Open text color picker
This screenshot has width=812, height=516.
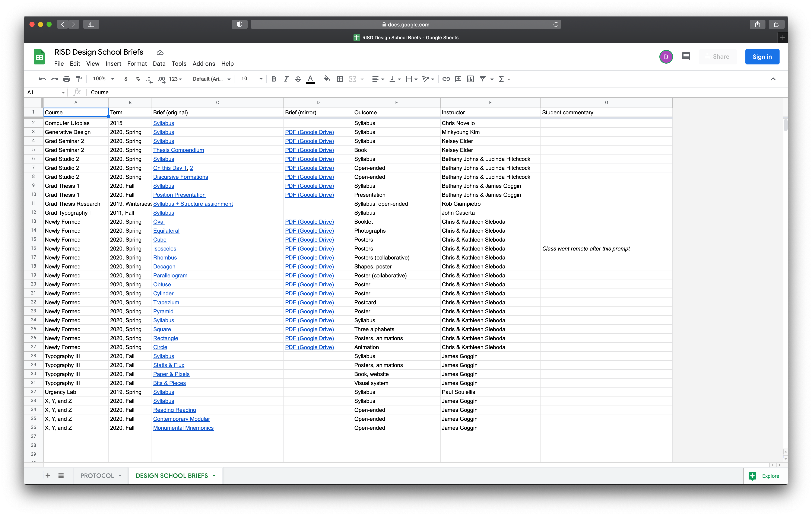point(311,79)
